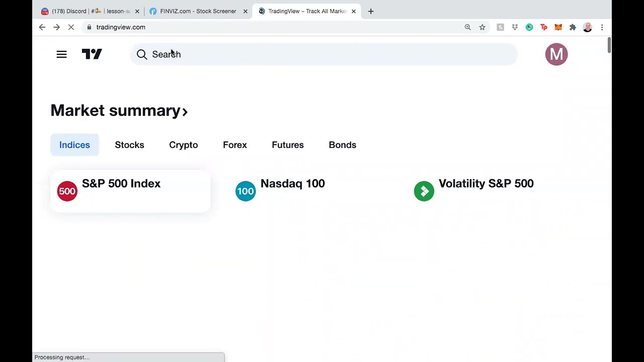This screenshot has width=644, height=362.
Task: Select the Indices market tab
Action: coord(74,145)
